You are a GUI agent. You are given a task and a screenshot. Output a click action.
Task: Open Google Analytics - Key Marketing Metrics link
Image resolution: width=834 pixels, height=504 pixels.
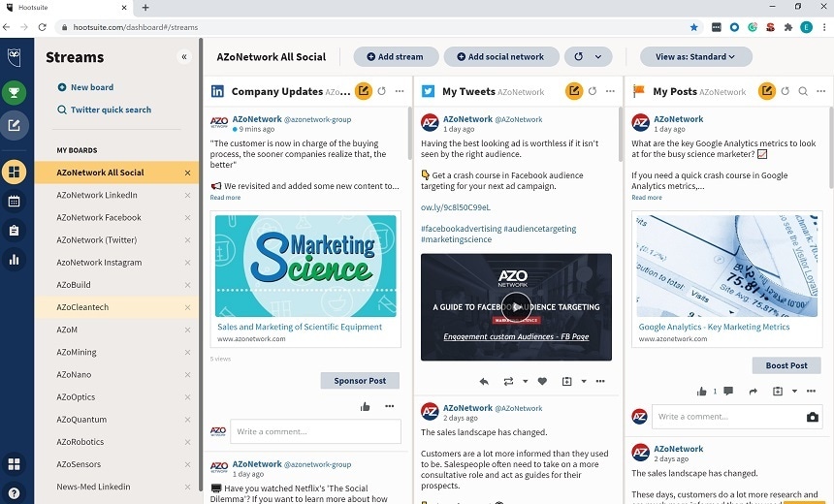(x=714, y=327)
